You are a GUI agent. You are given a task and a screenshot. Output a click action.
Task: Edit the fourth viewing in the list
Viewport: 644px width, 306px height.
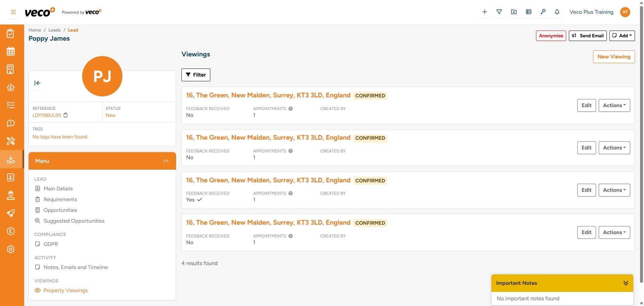pyautogui.click(x=586, y=232)
